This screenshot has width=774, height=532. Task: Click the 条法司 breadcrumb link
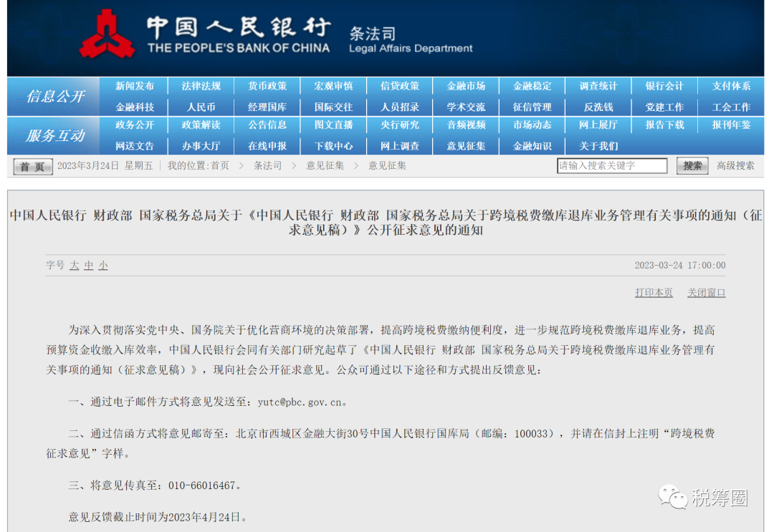(267, 165)
